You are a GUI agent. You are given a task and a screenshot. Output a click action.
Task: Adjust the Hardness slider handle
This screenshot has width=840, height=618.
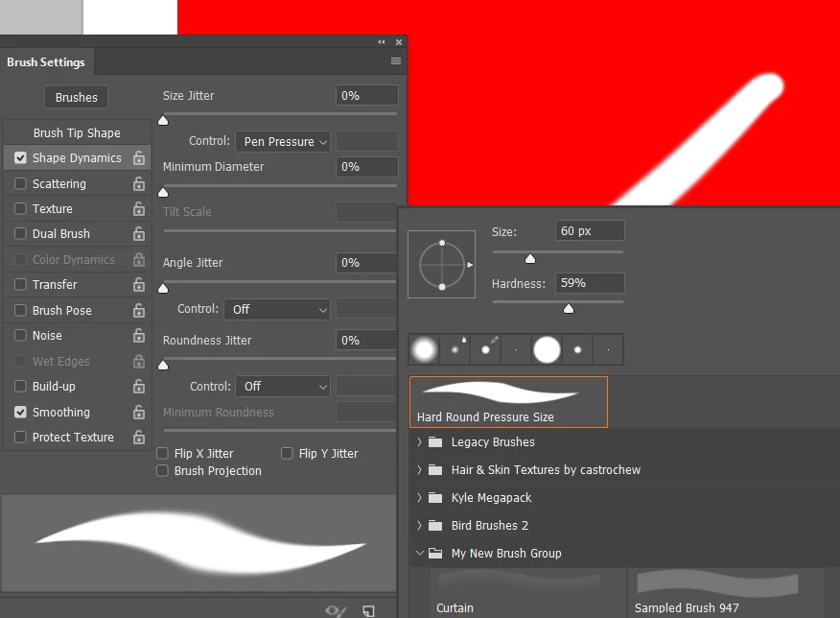(x=569, y=309)
